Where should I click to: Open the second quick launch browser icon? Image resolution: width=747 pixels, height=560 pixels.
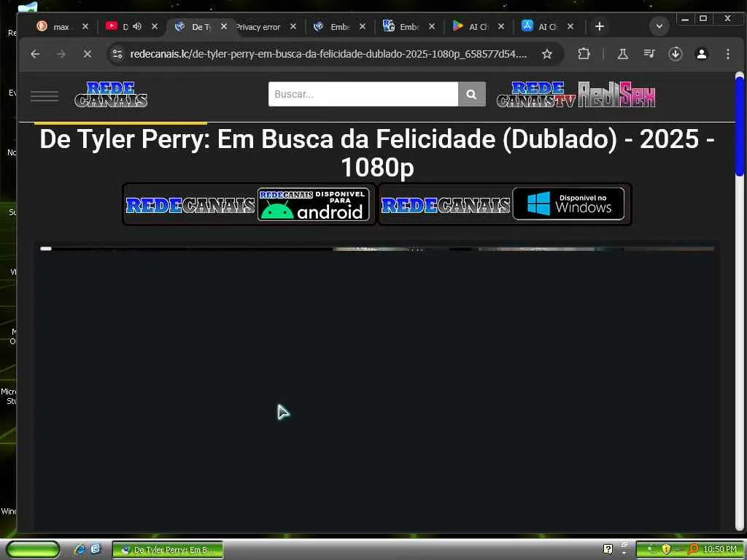coord(96,550)
